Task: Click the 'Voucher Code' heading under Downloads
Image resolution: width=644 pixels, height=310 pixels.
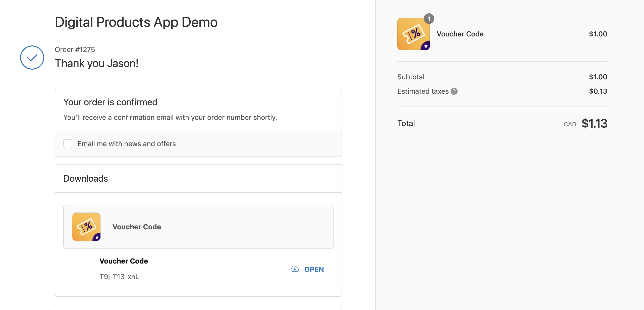Action: click(x=123, y=261)
